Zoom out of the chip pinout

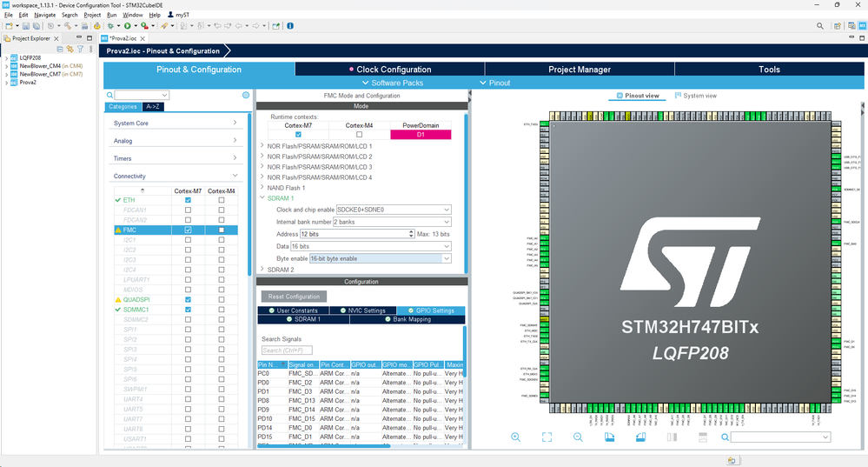click(578, 437)
